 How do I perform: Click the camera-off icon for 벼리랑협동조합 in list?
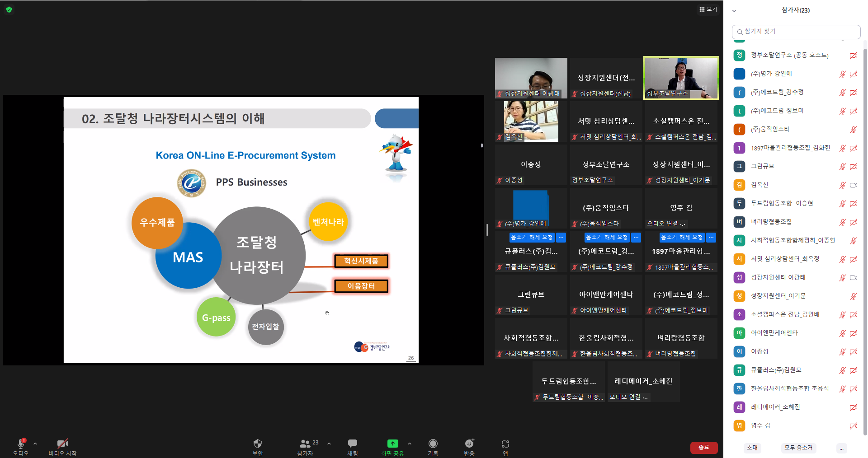pos(854,222)
